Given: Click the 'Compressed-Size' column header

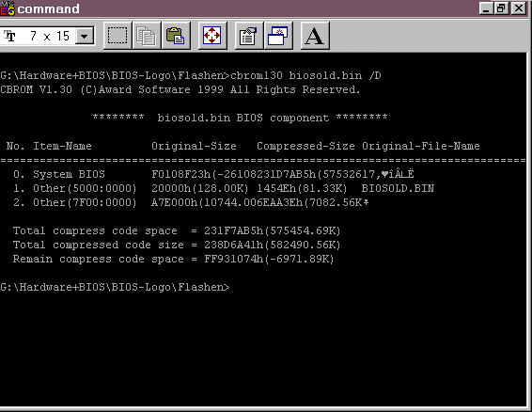Looking at the screenshot, I should click(305, 146).
